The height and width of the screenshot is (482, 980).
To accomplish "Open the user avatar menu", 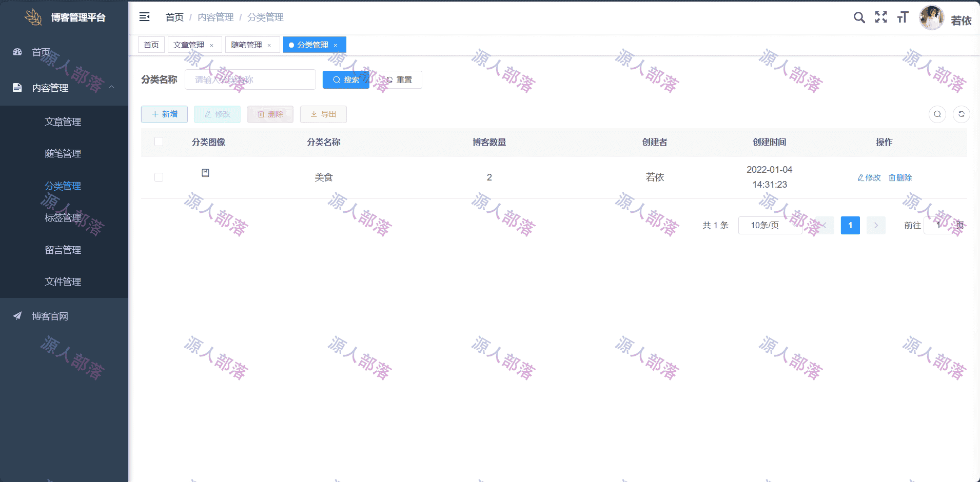I will (931, 18).
